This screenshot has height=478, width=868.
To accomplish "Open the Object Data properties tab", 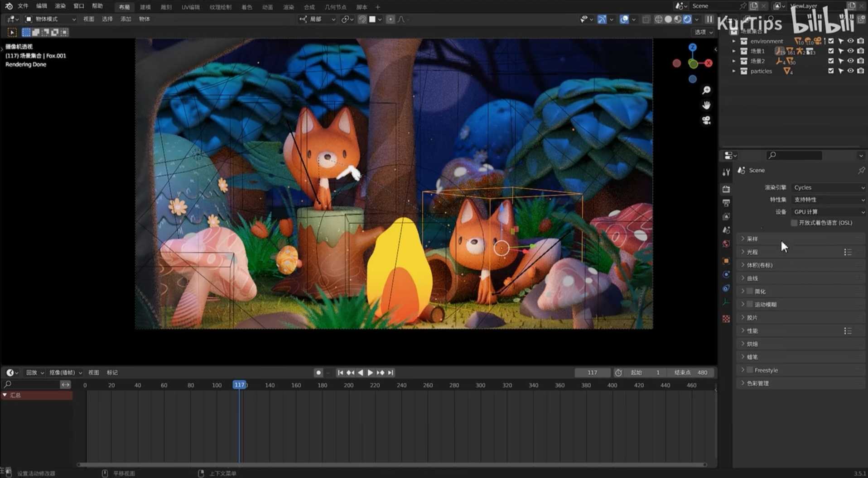I will (726, 302).
